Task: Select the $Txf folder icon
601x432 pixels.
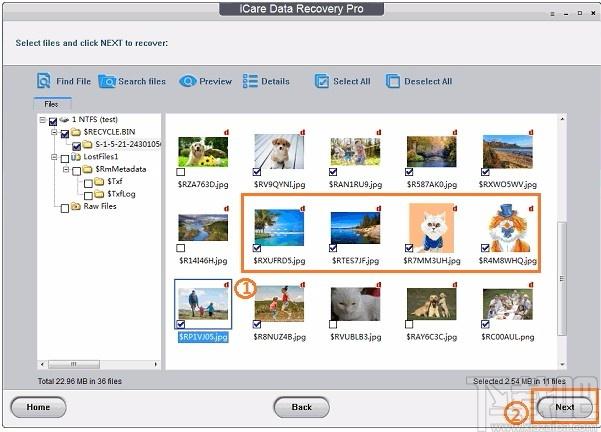Action: pos(99,181)
